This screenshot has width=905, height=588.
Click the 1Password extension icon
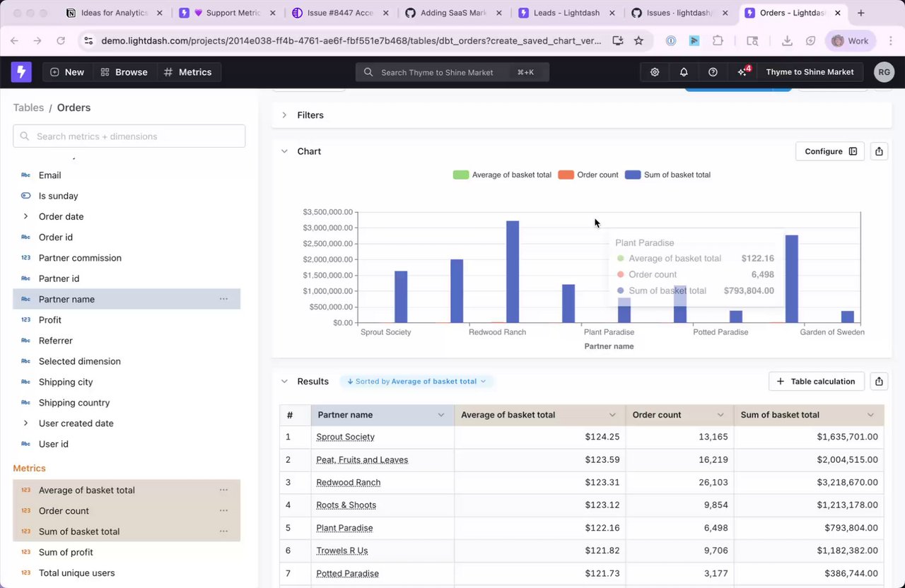pyautogui.click(x=671, y=41)
